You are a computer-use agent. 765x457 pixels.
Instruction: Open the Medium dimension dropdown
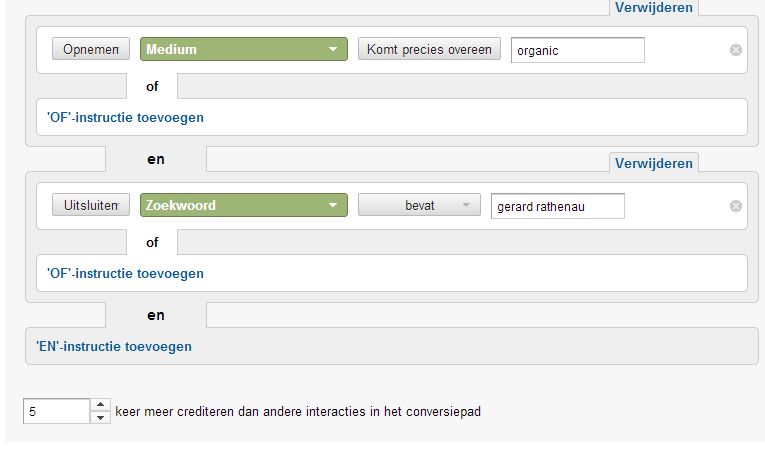[x=244, y=49]
